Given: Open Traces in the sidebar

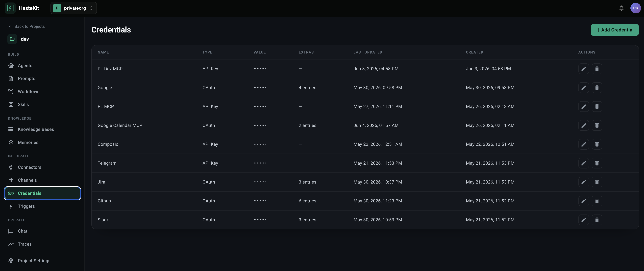Looking at the screenshot, I should point(43,244).
